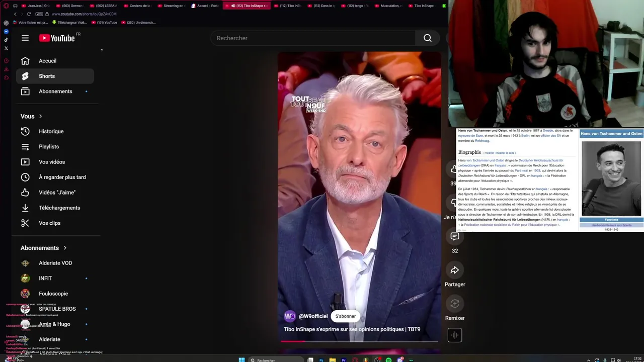This screenshot has width=644, height=362.
Task: Collapse the sidebar with the small up arrow
Action: (102, 50)
